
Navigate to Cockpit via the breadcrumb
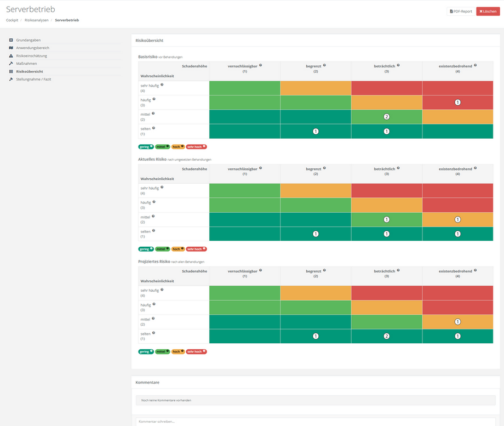(12, 20)
